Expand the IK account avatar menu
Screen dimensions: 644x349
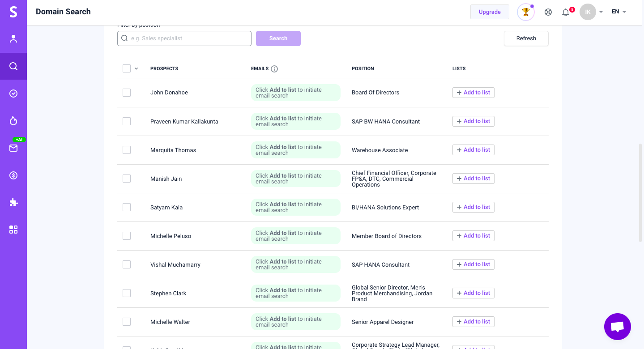(591, 12)
